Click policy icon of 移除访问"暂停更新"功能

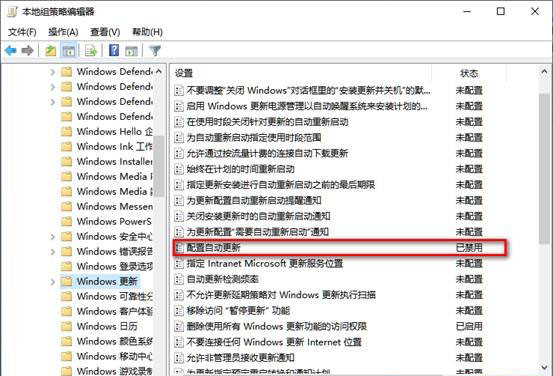[x=179, y=311]
